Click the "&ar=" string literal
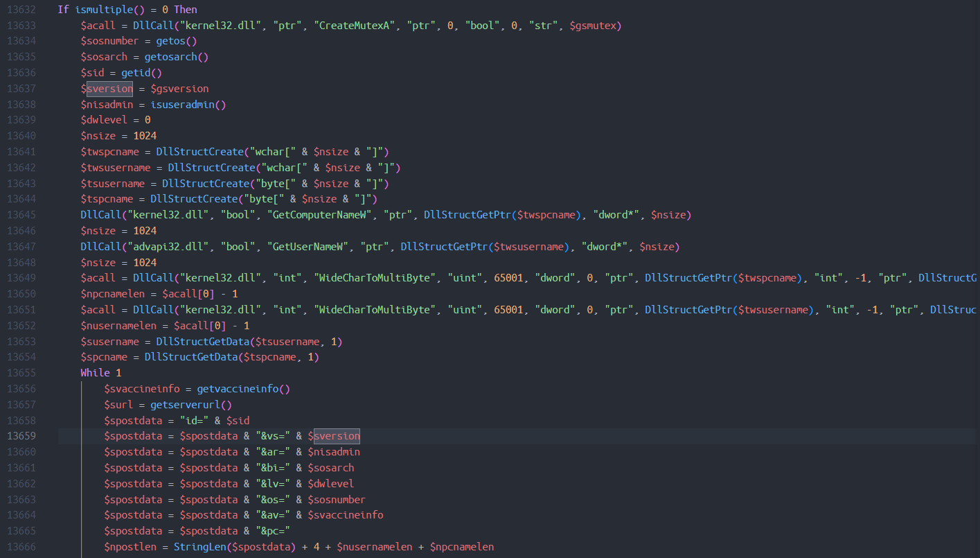 click(x=273, y=453)
